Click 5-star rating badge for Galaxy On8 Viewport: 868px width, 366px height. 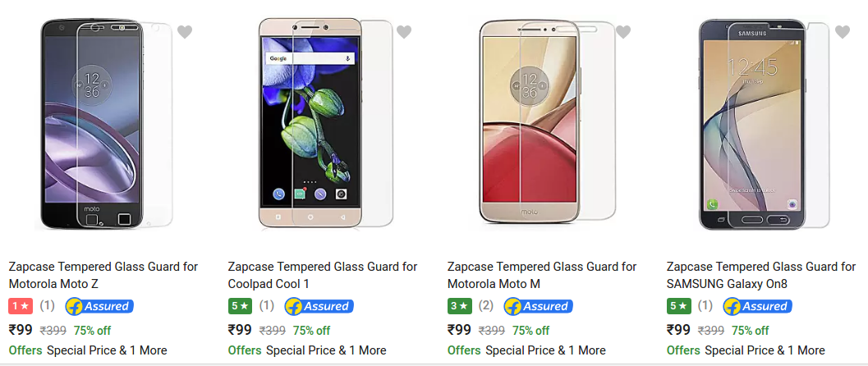(x=678, y=306)
